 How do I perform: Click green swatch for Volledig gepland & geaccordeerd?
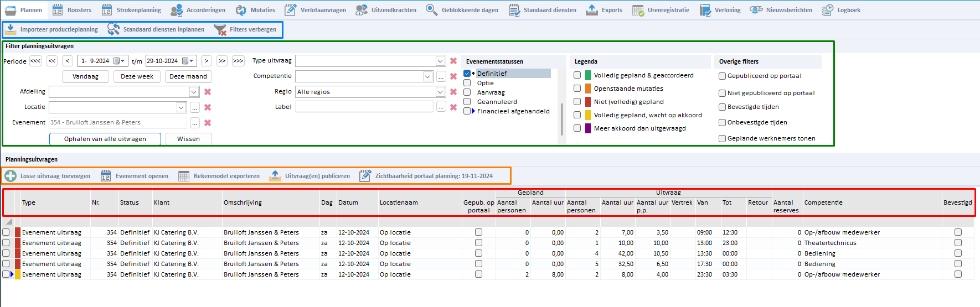tap(588, 75)
